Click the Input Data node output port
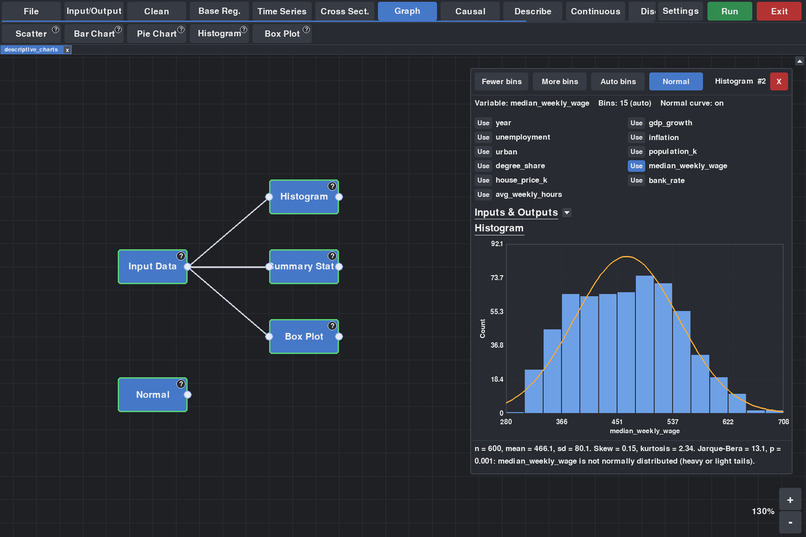The height and width of the screenshot is (537, 806). 188,266
